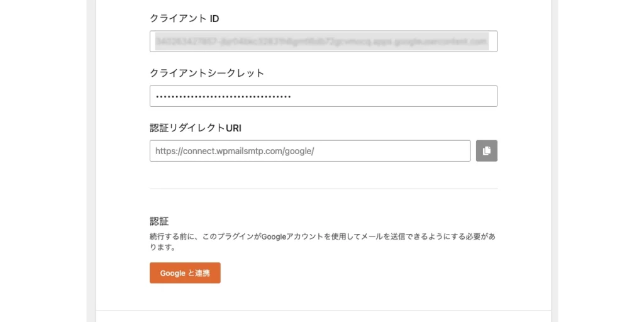Click the Google と連携 button
Viewport: 644px width, 322px height.
(x=185, y=273)
